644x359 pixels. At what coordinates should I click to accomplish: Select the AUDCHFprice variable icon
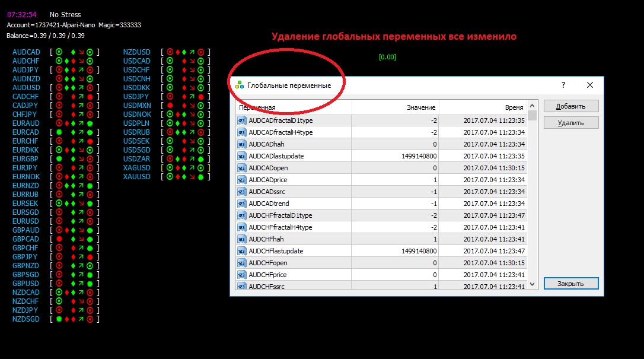241,275
